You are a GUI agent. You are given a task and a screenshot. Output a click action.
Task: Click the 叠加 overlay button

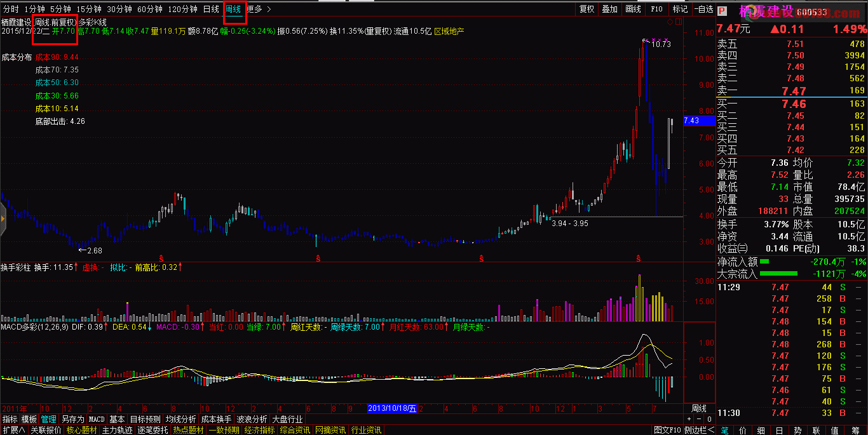609,9
